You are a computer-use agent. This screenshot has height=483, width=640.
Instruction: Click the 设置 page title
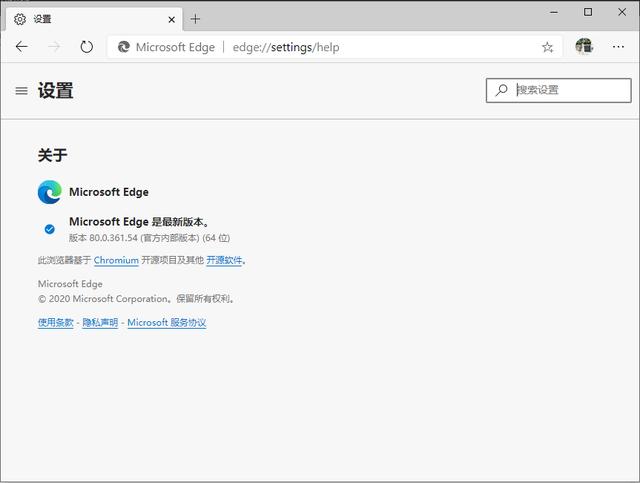(x=56, y=91)
